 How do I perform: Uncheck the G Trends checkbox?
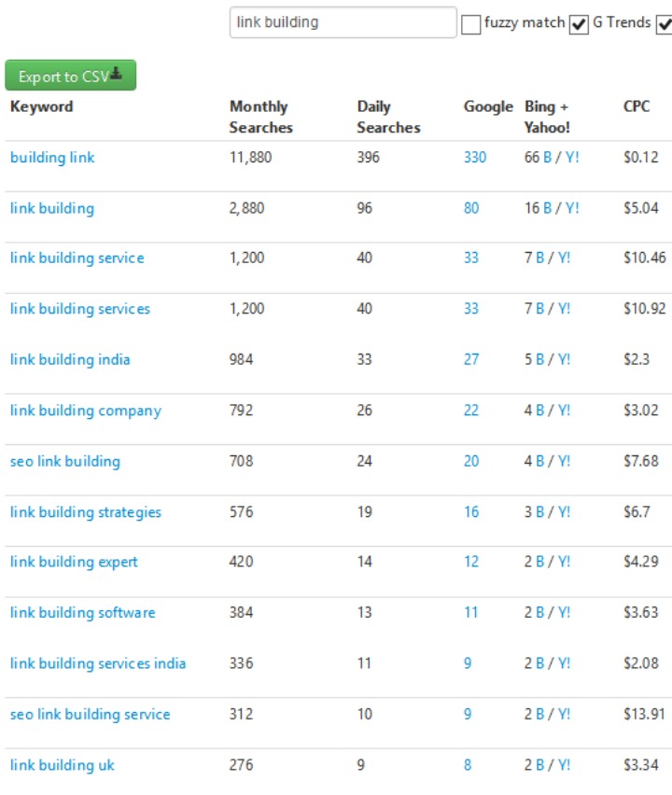point(580,24)
